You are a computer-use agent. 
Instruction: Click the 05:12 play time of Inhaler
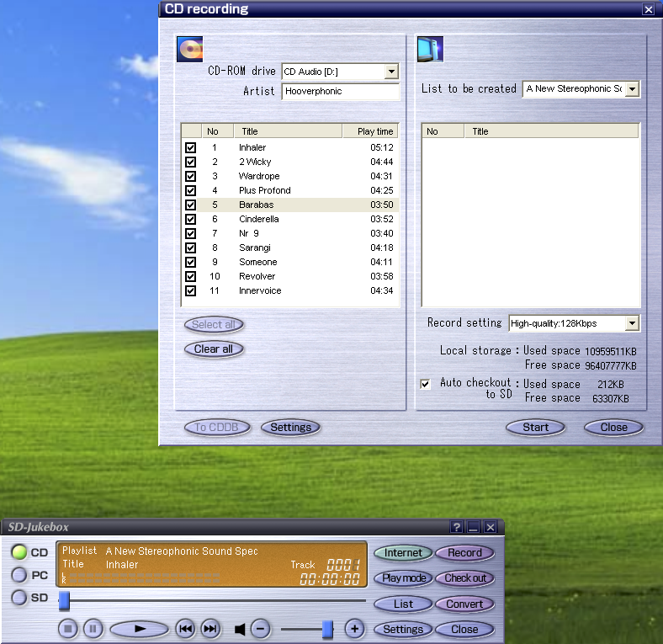pyautogui.click(x=382, y=147)
